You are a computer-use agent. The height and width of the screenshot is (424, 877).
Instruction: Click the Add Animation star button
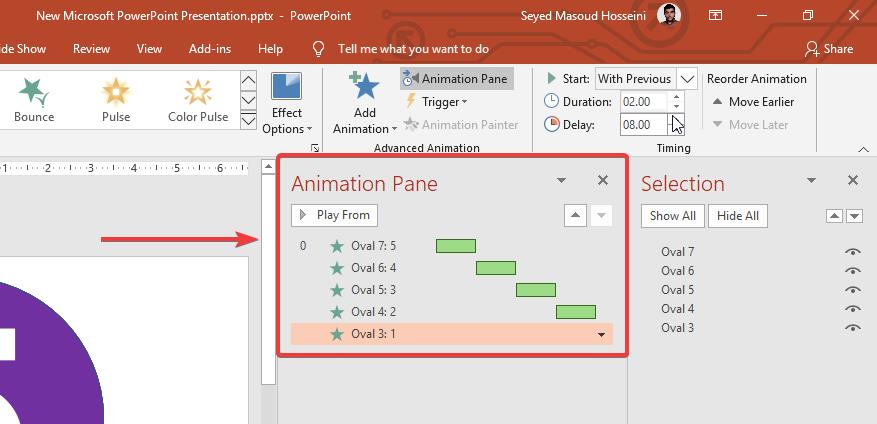(364, 104)
